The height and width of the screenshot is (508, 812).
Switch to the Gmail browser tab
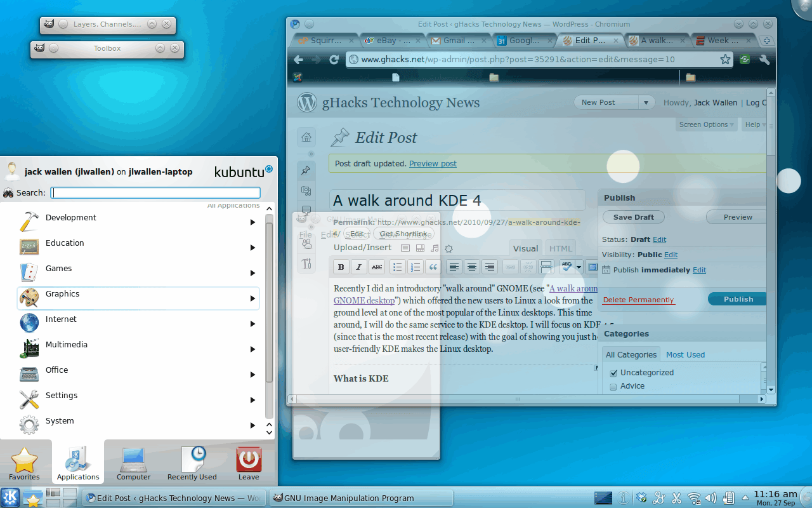tap(461, 41)
